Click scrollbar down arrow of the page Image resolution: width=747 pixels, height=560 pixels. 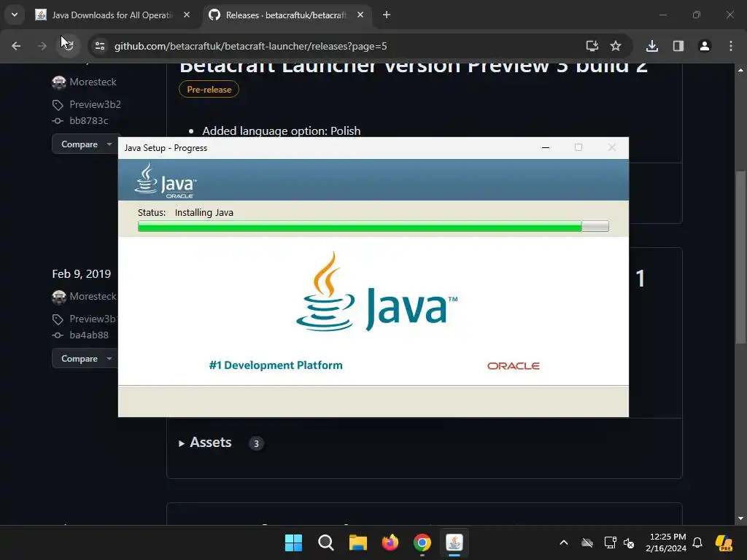pos(740,518)
